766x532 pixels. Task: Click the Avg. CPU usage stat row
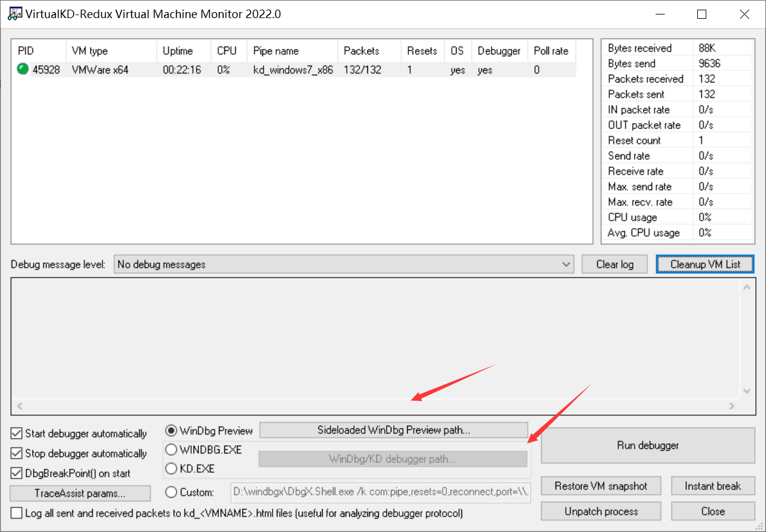(x=677, y=233)
